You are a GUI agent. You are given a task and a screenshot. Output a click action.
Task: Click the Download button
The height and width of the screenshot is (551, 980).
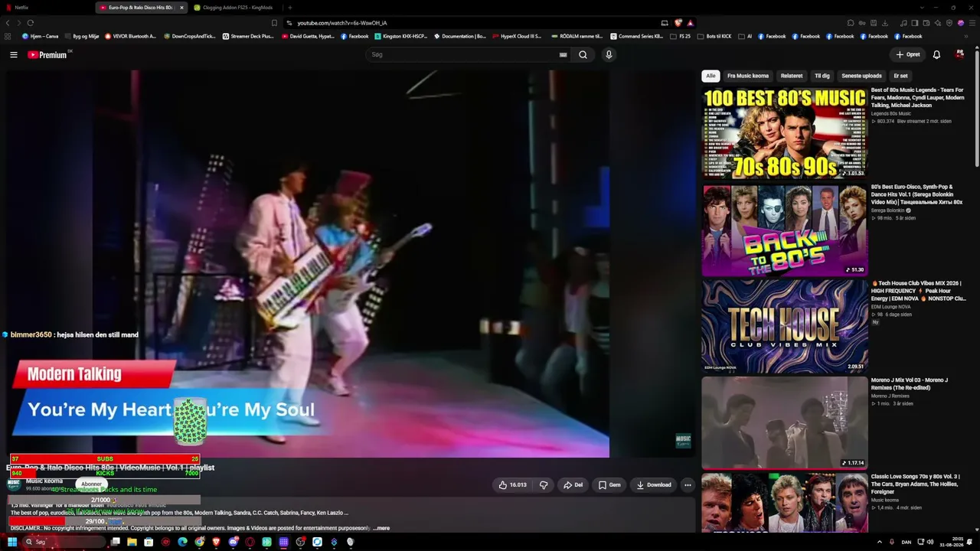pyautogui.click(x=654, y=484)
